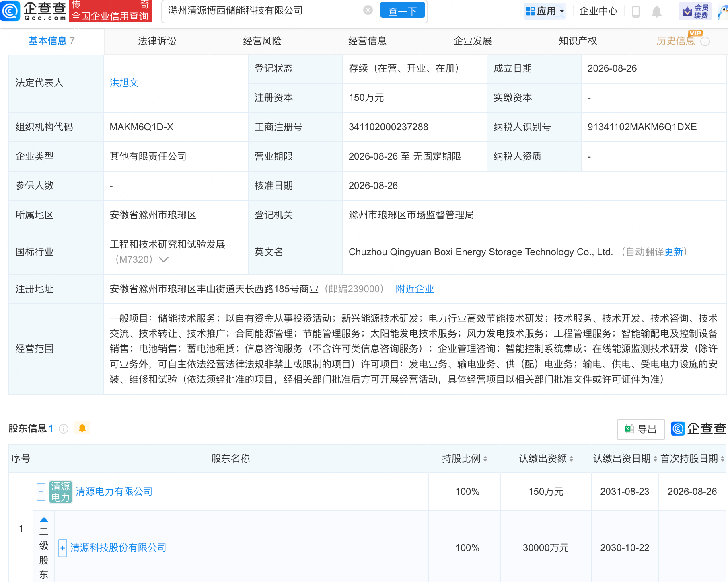Click the 清源电力 company logo thumbnail
728x582 pixels.
tap(61, 492)
